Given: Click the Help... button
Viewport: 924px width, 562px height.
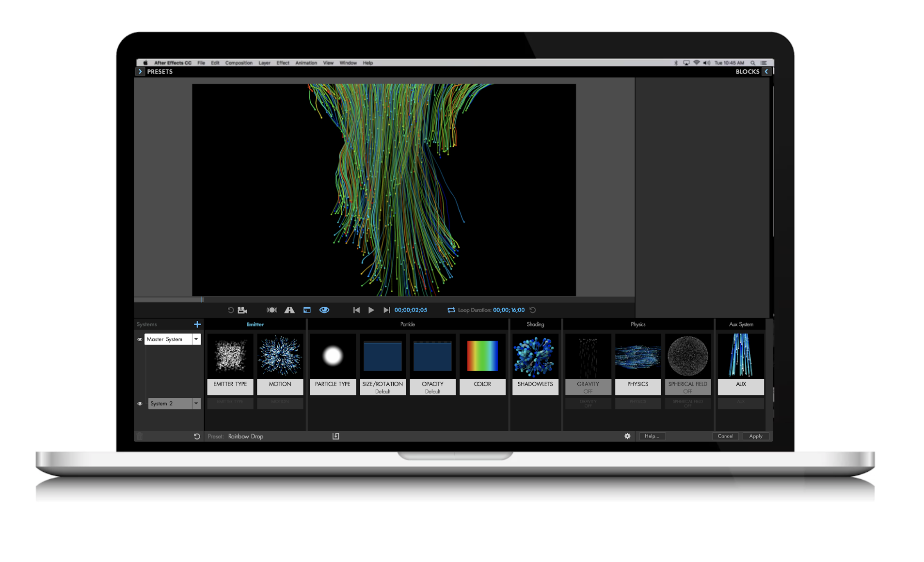Looking at the screenshot, I should pos(652,437).
